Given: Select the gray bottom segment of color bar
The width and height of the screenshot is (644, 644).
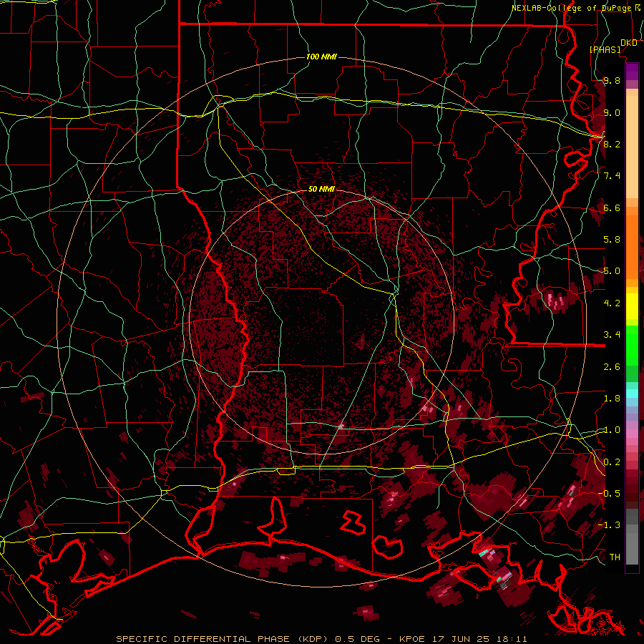Looking at the screenshot, I should pyautogui.click(x=632, y=548).
